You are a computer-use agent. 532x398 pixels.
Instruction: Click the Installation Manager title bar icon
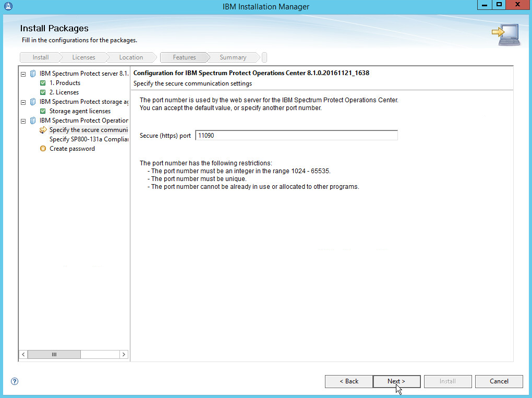8,6
